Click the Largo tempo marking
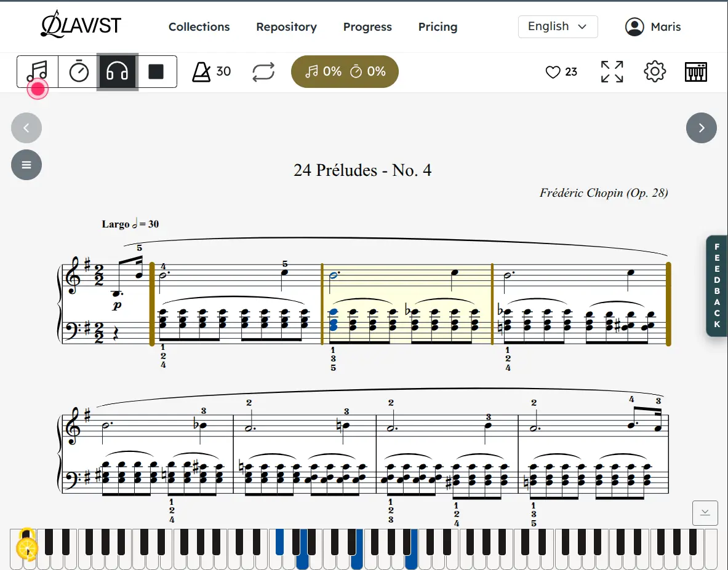Viewport: 728px width, 570px height. 130,224
